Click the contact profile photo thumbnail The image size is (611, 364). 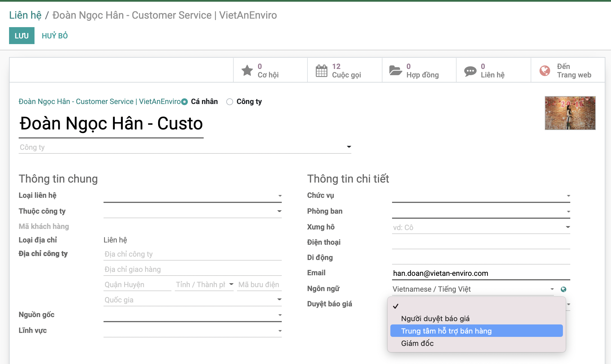pos(570,113)
